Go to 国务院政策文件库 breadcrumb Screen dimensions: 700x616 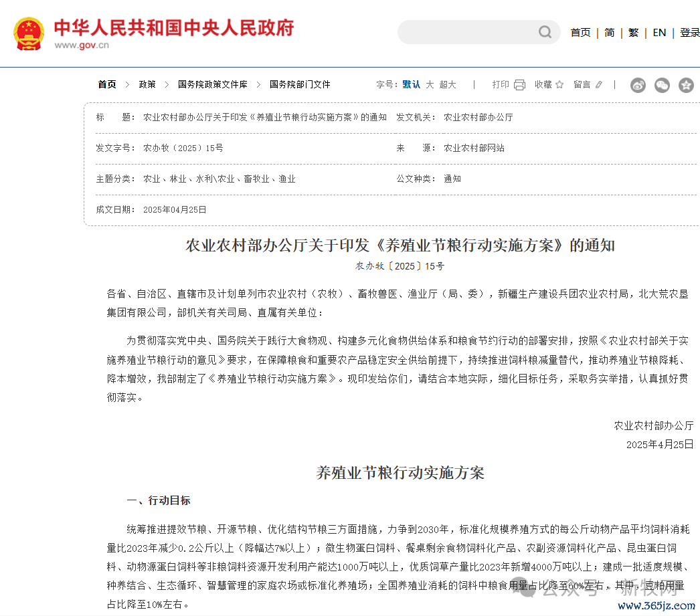pyautogui.click(x=212, y=84)
